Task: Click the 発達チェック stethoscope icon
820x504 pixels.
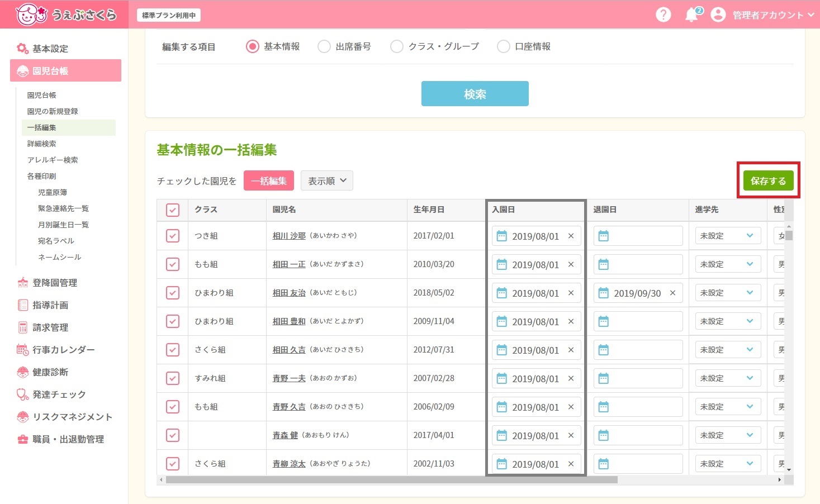Action: 22,394
